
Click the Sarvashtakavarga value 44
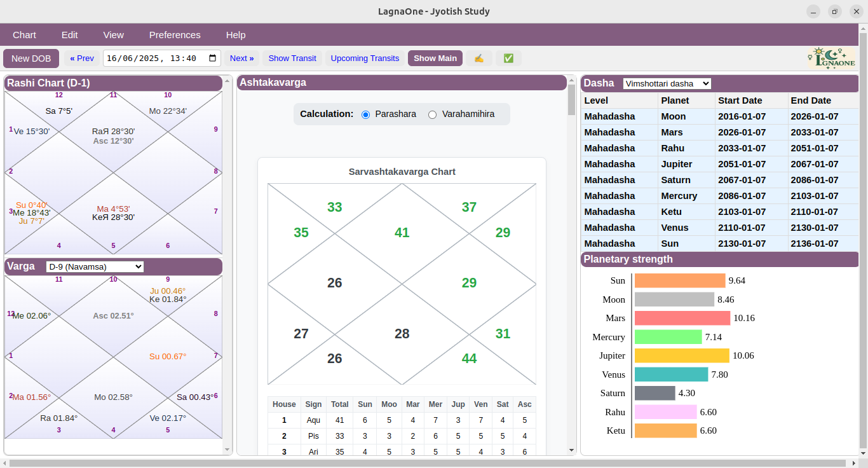469,359
